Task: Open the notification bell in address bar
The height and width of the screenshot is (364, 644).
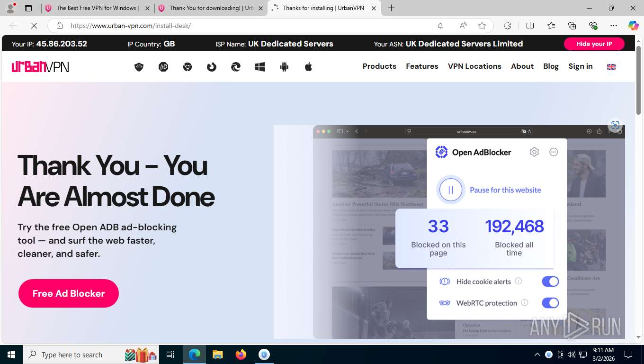Action: 440,26
